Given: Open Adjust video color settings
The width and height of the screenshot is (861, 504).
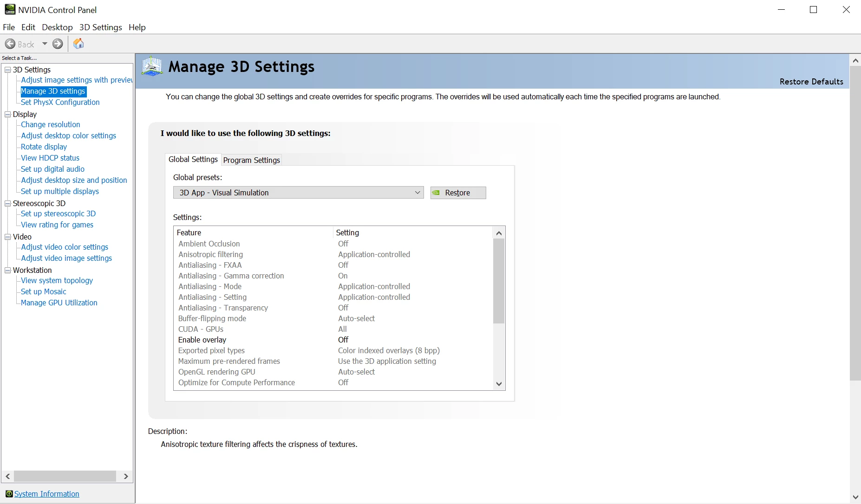Looking at the screenshot, I should 65,247.
